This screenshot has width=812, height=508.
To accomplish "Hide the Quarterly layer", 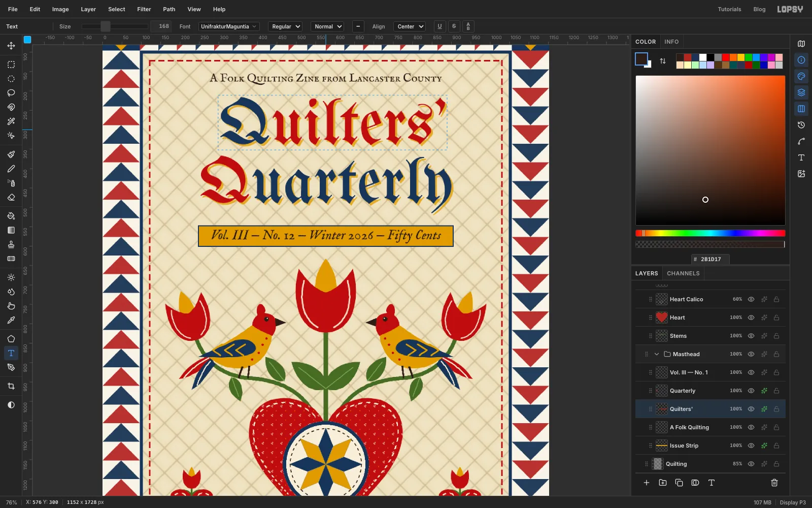I will tap(751, 391).
